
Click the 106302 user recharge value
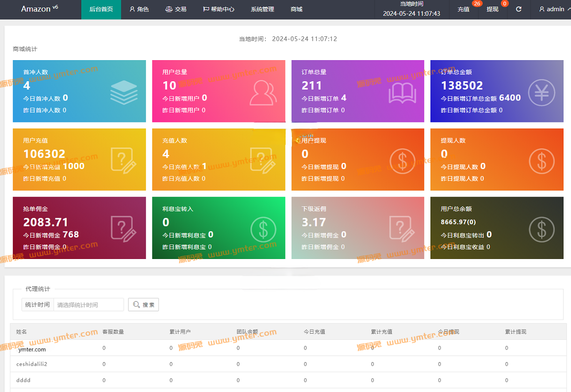pos(44,154)
